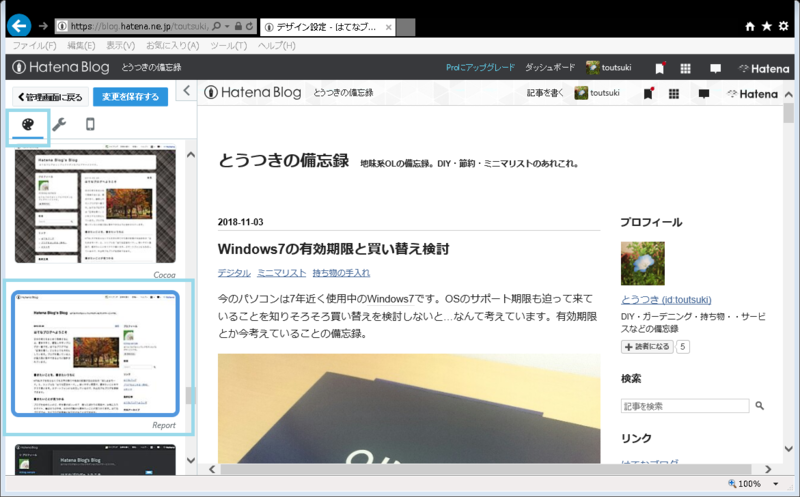Open the ツール(T) menu

[229, 45]
